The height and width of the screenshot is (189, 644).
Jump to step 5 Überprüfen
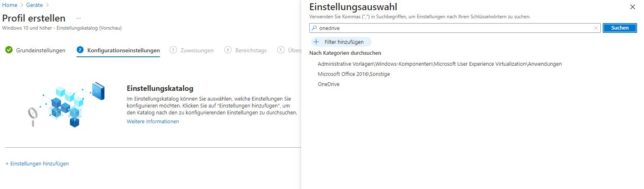point(289,50)
